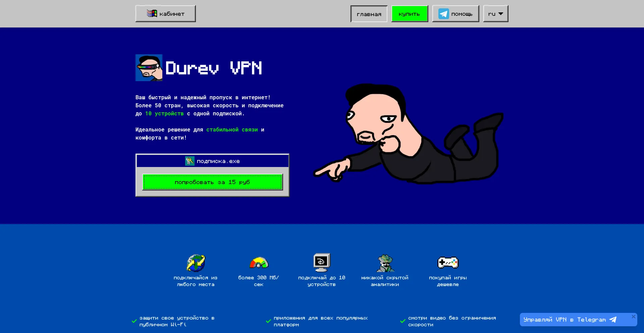Click the speedometer icon for 300 Mb/sec

[x=259, y=263]
